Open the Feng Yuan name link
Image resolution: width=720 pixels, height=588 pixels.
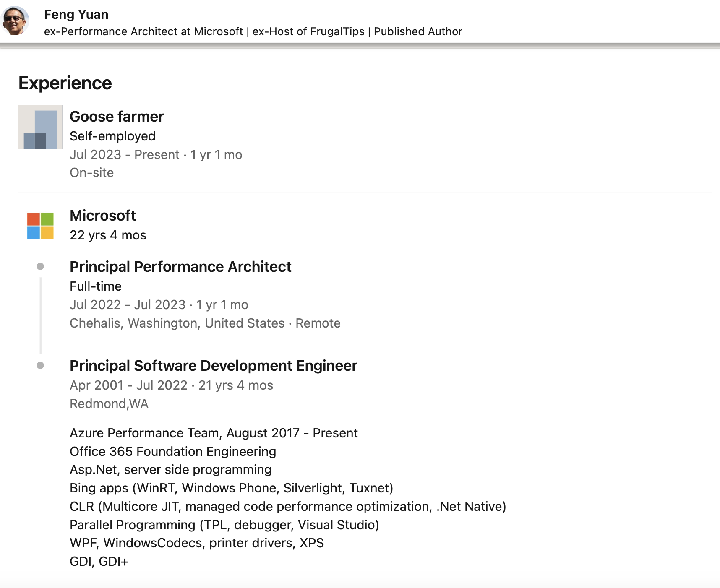tap(76, 14)
